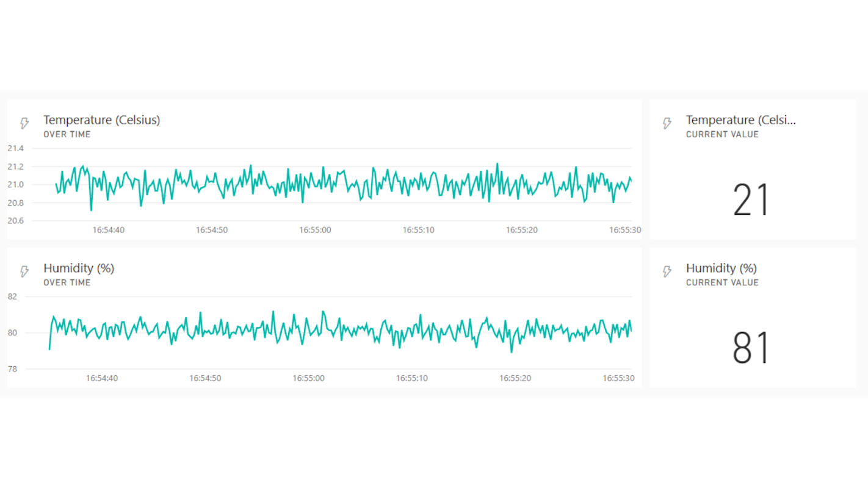
Task: Click the current temperature value 21
Action: point(751,201)
